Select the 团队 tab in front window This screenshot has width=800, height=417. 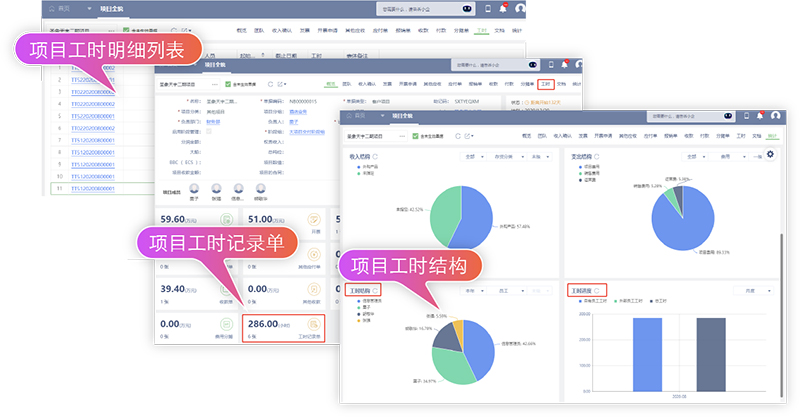[x=542, y=136]
